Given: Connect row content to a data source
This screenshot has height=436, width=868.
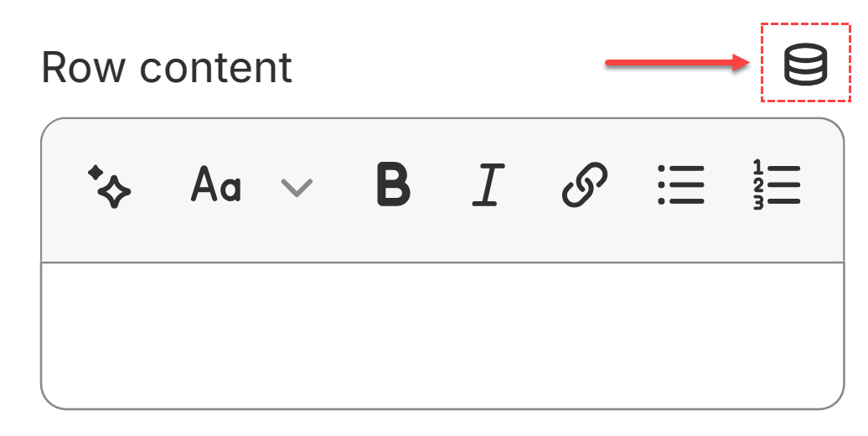Looking at the screenshot, I should pyautogui.click(x=805, y=64).
